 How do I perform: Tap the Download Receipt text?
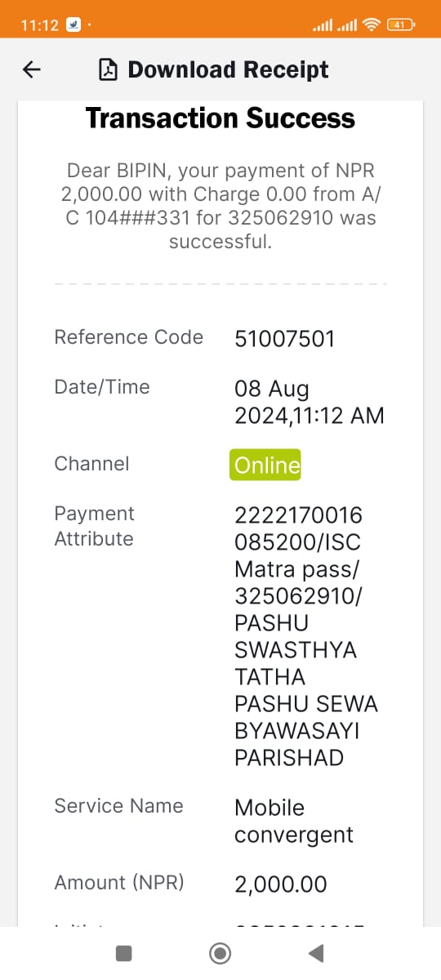pos(228,70)
